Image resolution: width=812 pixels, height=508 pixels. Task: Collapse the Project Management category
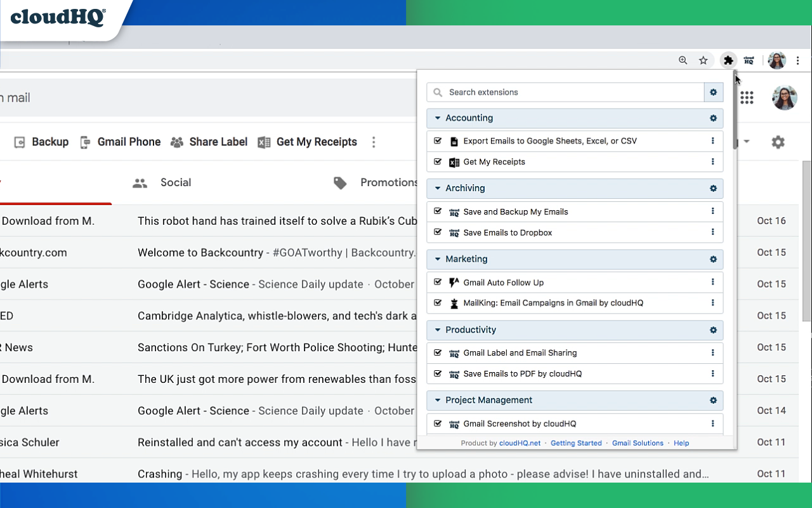point(438,400)
